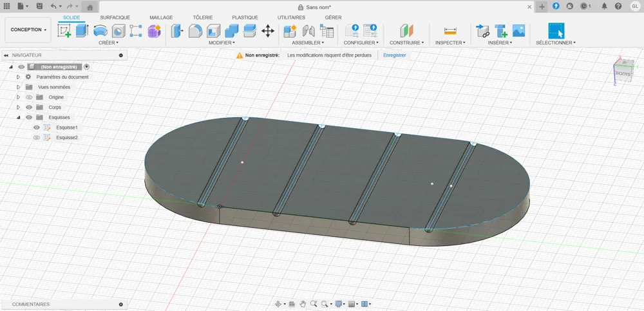Open the CONCEPTION workspace dropdown
The height and width of the screenshot is (311, 644).
(28, 30)
